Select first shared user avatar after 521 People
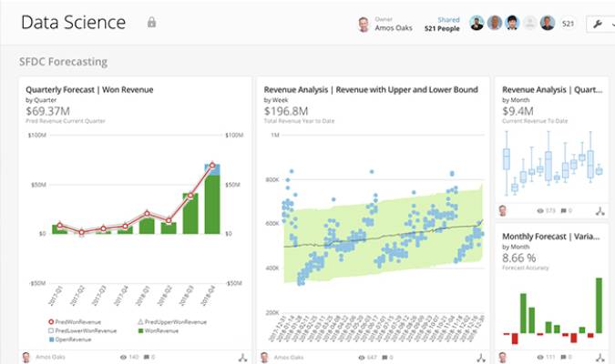615x364 pixels. pos(477,23)
